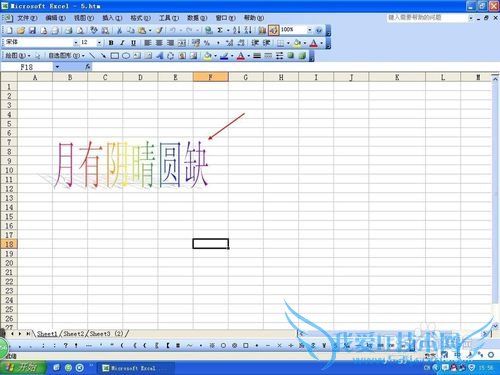
Task: Open a file using the folder icon
Action: coord(21,30)
